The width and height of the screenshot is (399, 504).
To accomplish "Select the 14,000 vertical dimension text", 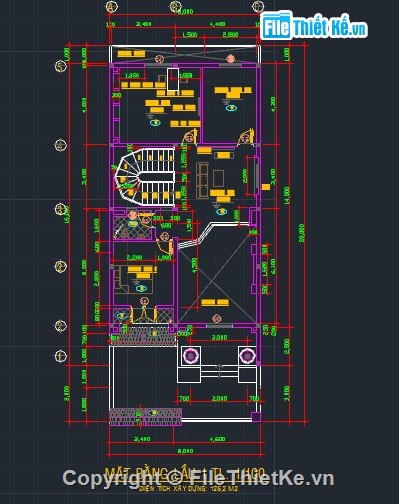I will coord(287,196).
